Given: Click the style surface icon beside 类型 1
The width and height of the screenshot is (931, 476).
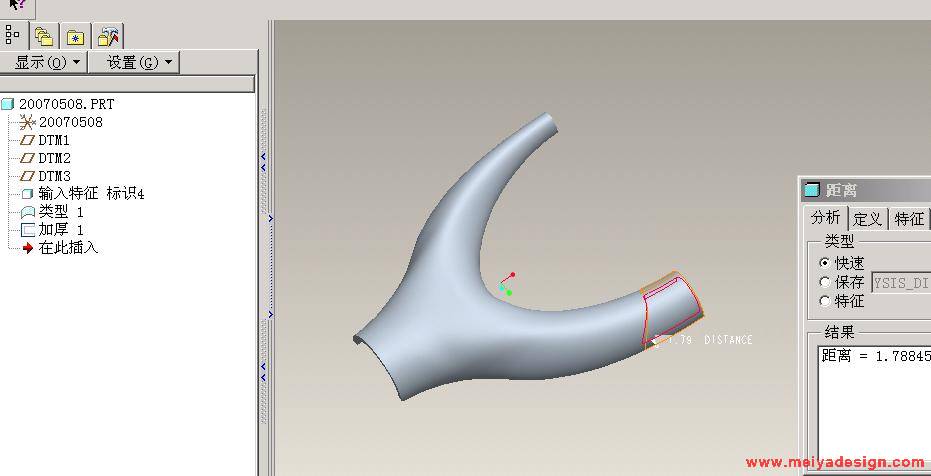Looking at the screenshot, I should 28,212.
